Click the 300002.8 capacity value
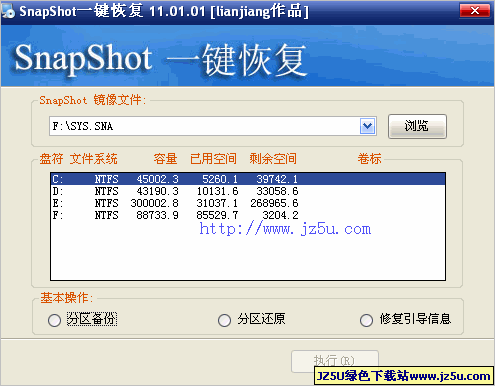Viewport: 495px width, 386px height. (154, 203)
